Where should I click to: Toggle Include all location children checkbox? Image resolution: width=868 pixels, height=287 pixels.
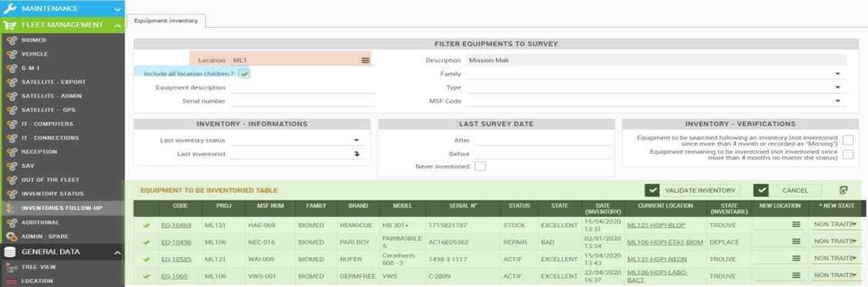click(244, 74)
